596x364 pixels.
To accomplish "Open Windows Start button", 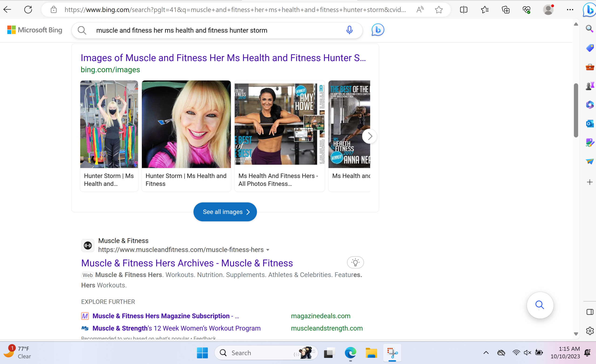I will (x=202, y=353).
